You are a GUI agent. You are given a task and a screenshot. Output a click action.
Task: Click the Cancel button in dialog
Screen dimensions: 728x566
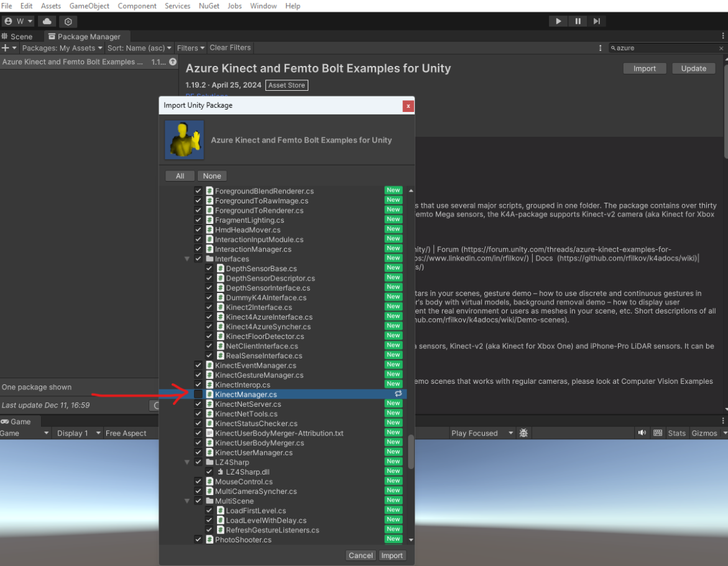point(361,555)
